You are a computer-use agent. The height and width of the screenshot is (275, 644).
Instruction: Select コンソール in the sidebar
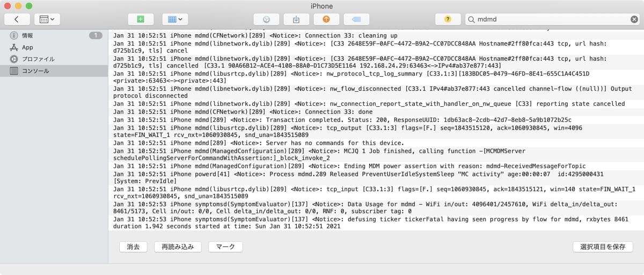click(54, 71)
